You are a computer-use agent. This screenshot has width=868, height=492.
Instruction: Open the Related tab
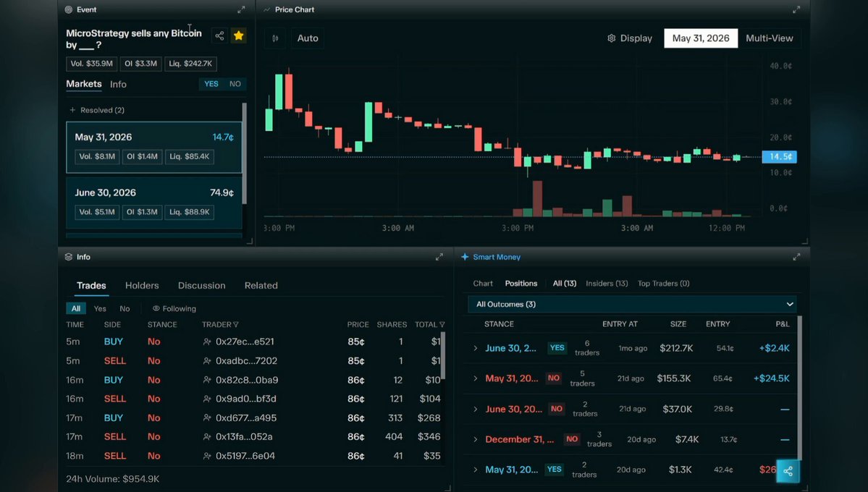pyautogui.click(x=261, y=286)
